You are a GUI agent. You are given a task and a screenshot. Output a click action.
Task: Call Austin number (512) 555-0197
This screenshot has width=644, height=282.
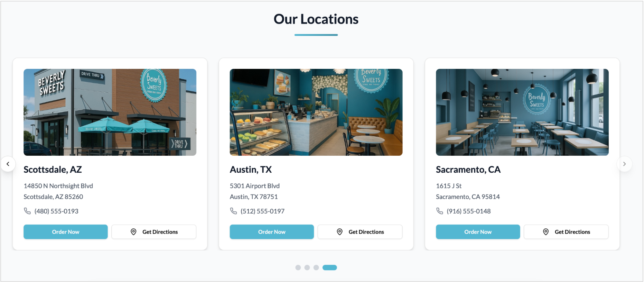coord(262,211)
